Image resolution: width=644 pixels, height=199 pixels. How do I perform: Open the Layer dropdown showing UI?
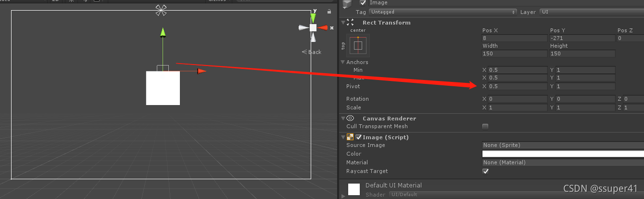tap(591, 12)
